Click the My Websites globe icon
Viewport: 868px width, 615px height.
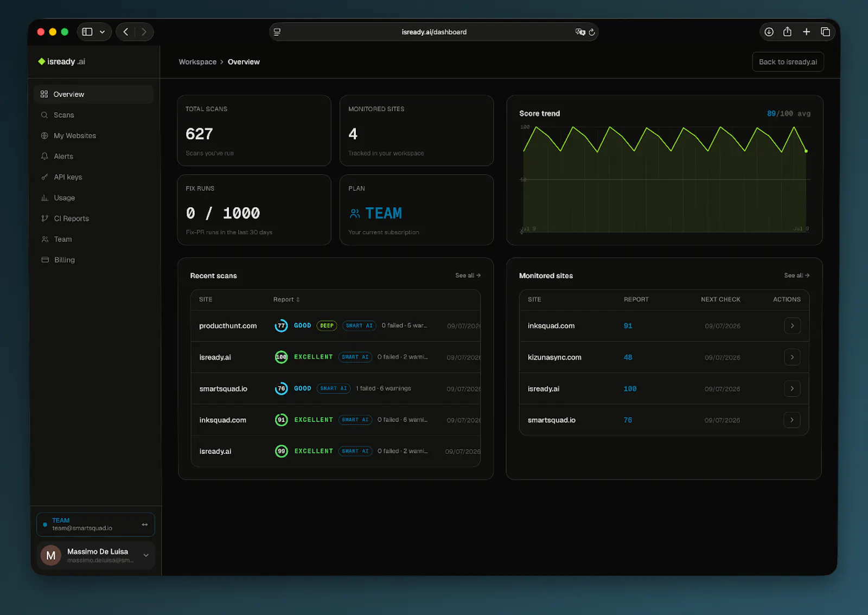coord(44,136)
